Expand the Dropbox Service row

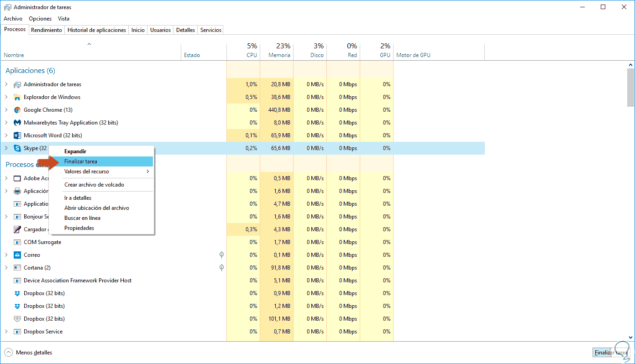[x=6, y=332]
